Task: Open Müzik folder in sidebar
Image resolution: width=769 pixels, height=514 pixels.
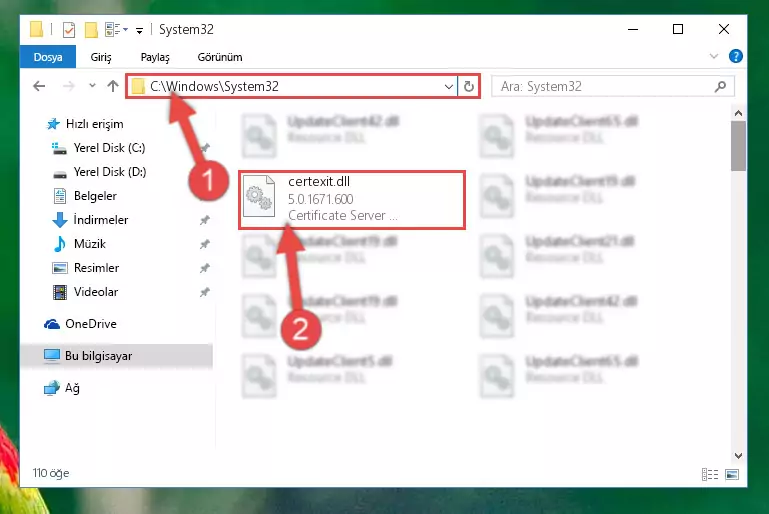Action: click(x=79, y=244)
